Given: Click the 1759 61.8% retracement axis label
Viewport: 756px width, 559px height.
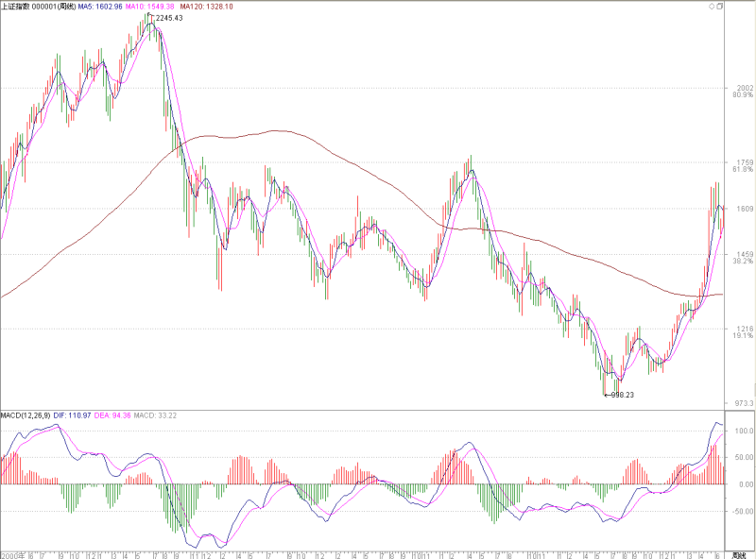Looking at the screenshot, I should [743, 166].
